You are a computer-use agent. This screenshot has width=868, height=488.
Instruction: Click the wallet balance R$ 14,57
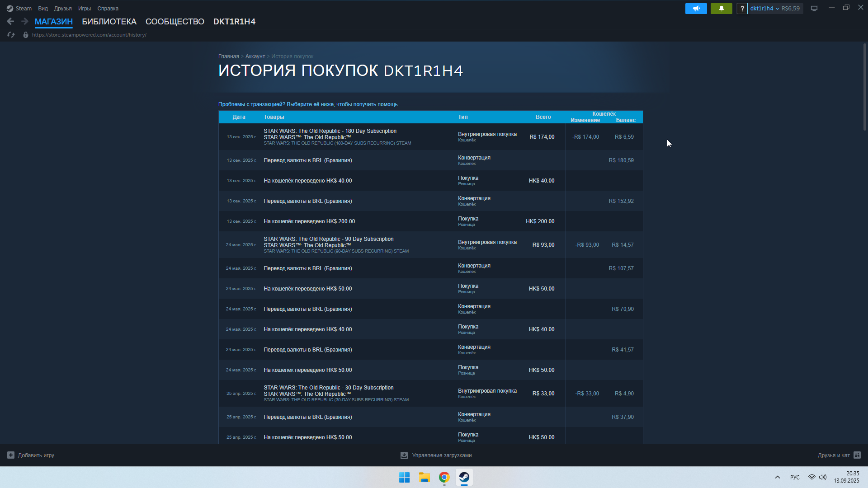pyautogui.click(x=623, y=245)
